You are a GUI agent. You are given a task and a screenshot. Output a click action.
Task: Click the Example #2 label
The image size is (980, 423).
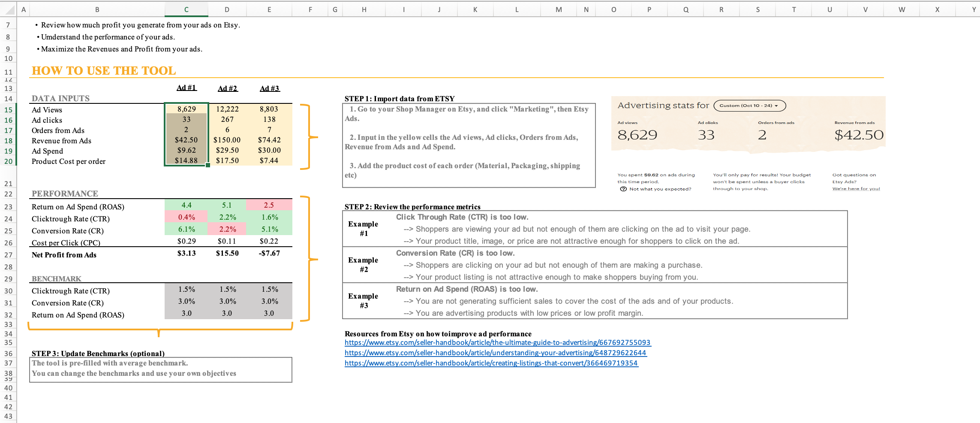tap(363, 265)
